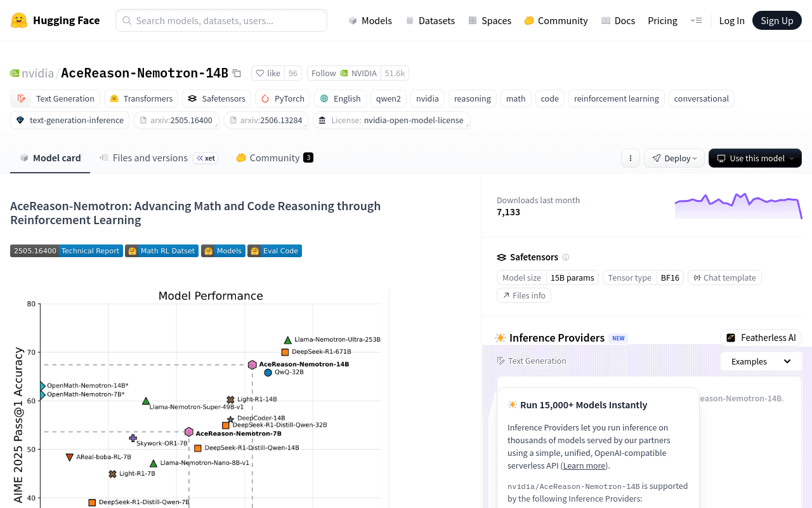
Task: Open Docs in the navigation
Action: click(x=618, y=20)
